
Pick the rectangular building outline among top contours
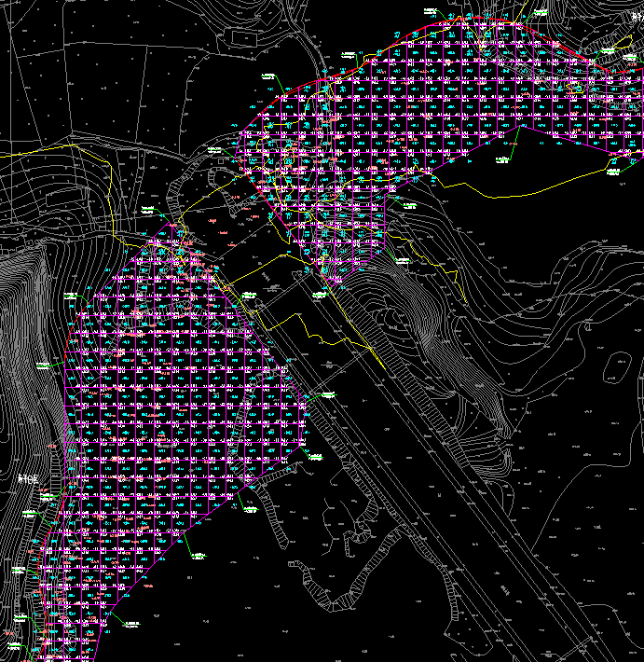click(244, 38)
